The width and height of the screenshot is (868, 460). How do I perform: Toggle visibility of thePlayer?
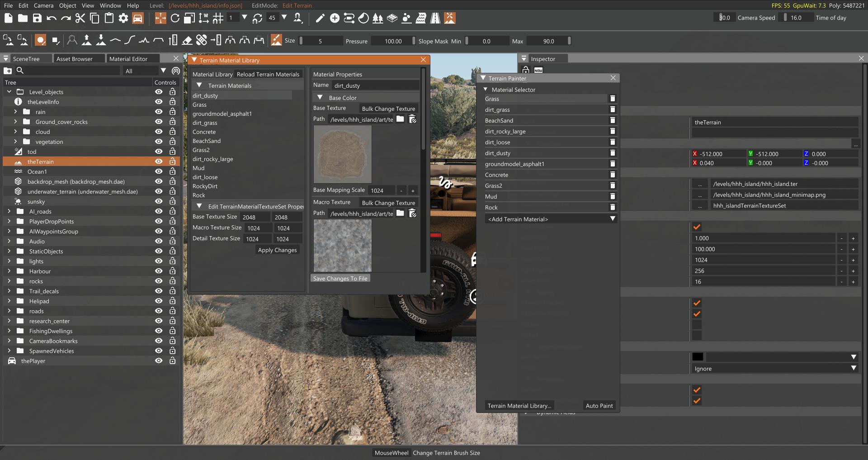pos(159,360)
